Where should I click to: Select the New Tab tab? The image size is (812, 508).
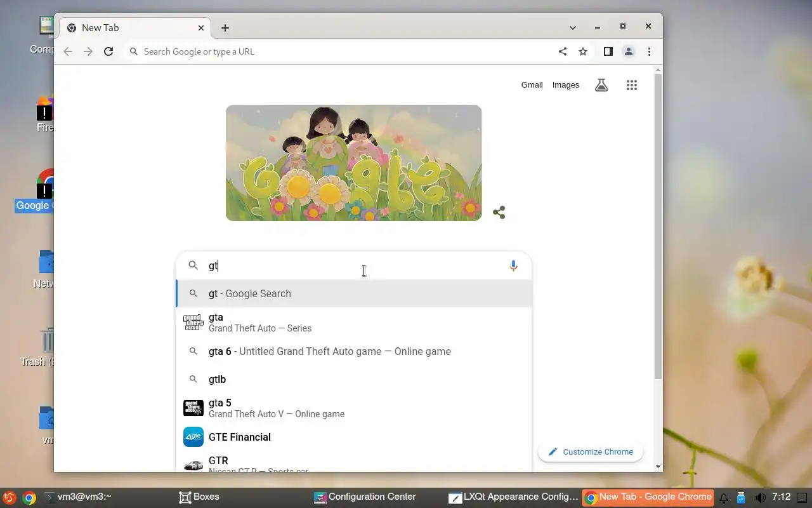click(x=135, y=28)
